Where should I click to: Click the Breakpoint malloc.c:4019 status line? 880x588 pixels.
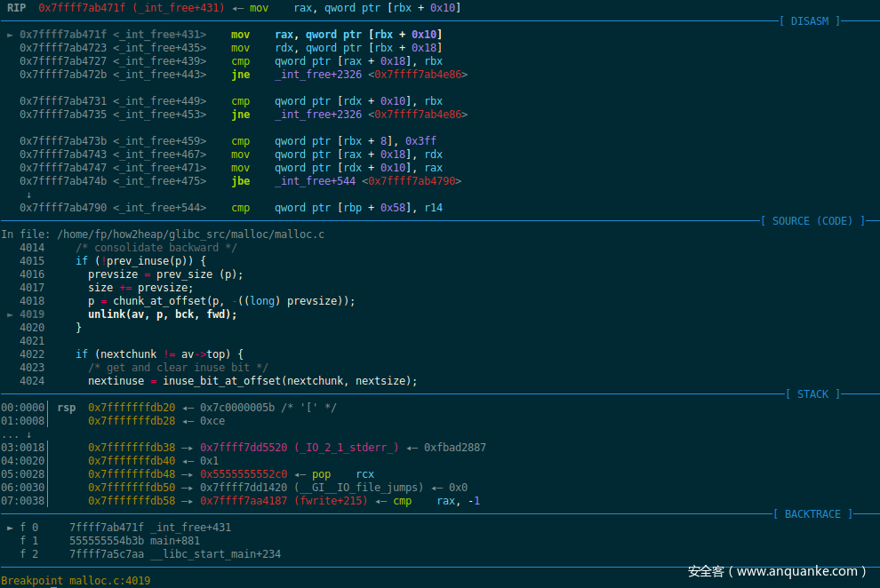coord(76,580)
